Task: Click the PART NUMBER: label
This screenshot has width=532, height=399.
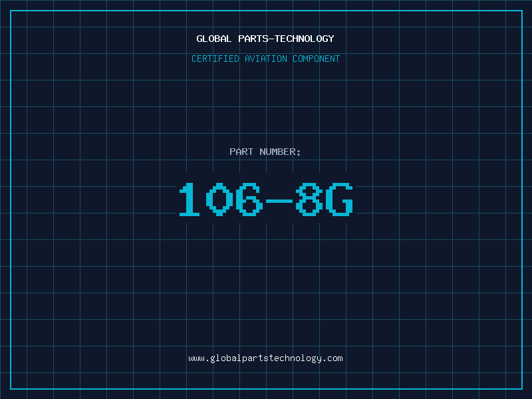Action: click(265, 152)
